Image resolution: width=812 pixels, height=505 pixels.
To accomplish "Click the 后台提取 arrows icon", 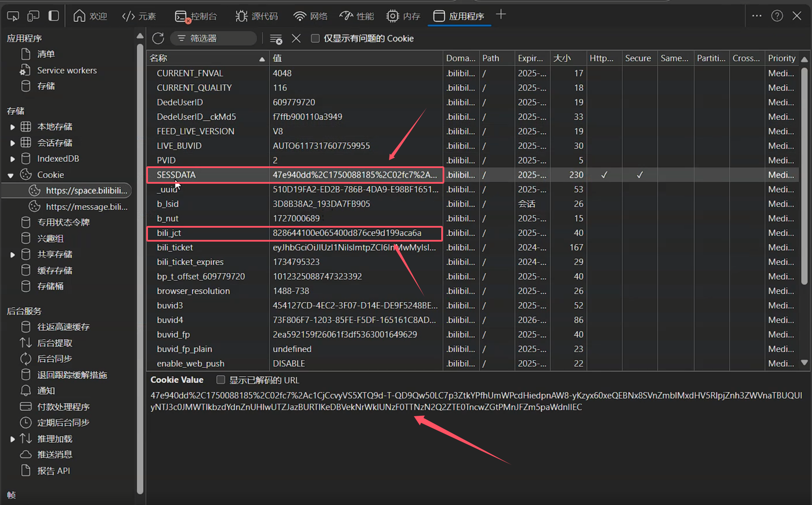I will coord(26,343).
